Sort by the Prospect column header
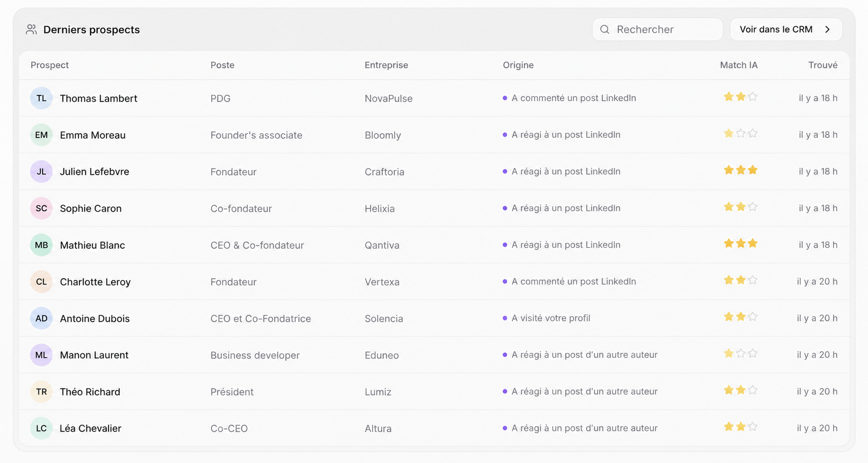Screen dimensions: 868x463 click(x=50, y=65)
